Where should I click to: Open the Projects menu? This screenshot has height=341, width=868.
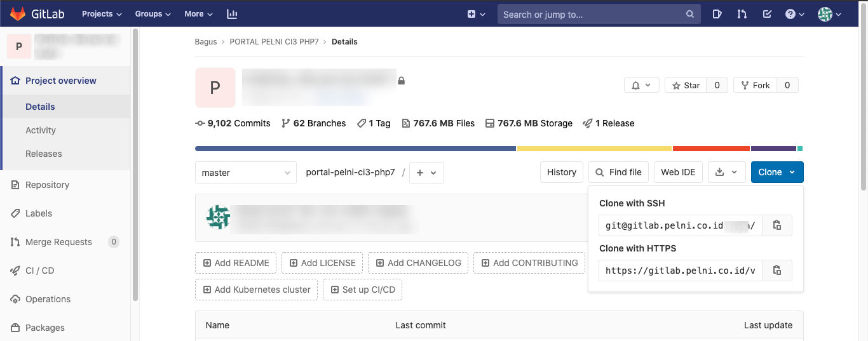(x=102, y=14)
